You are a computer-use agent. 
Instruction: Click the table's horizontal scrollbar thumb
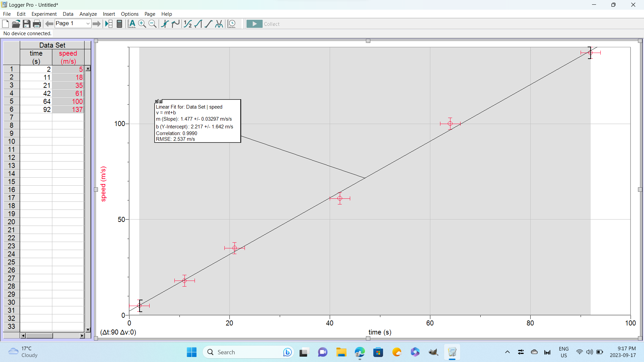pos(39,336)
